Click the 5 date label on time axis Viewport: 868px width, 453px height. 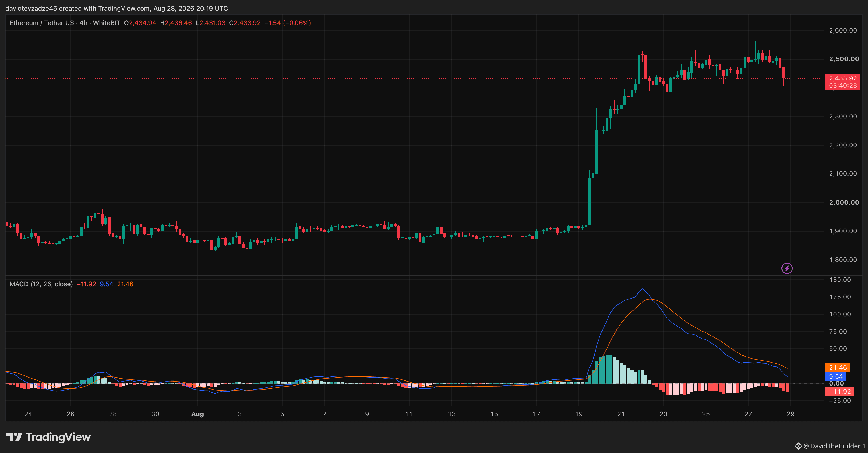pos(282,414)
